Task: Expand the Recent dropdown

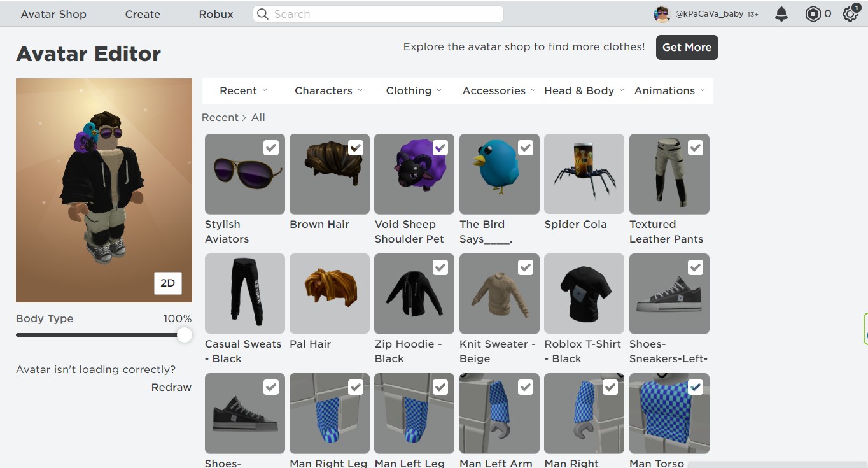Action: click(x=244, y=90)
